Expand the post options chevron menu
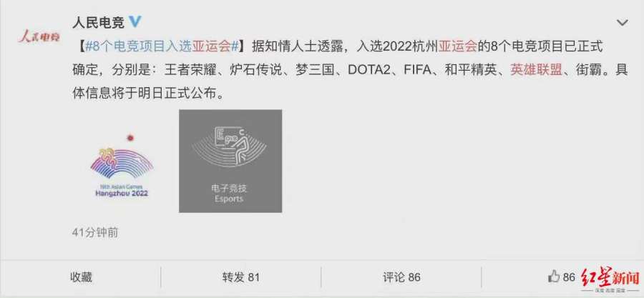Viewport: 644px width, 298px height. (x=623, y=23)
